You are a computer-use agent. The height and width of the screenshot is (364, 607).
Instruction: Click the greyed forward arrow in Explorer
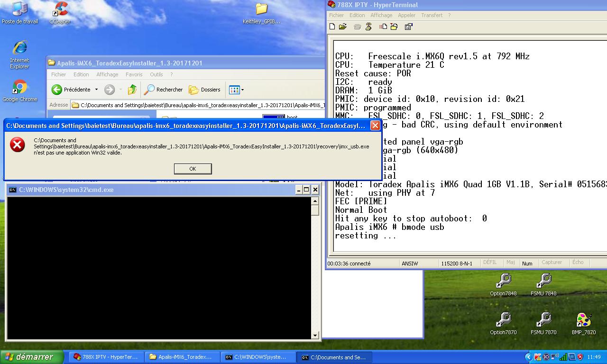point(110,90)
